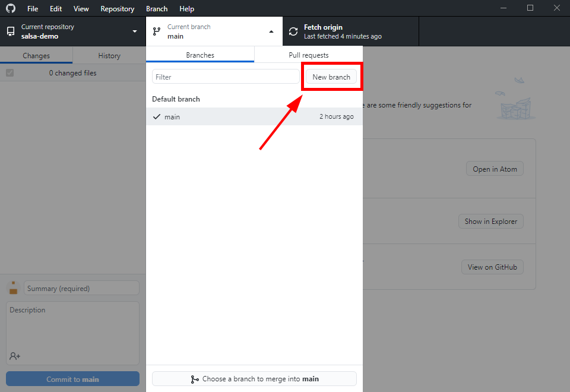Click the Summary (required) input field

[81, 288]
